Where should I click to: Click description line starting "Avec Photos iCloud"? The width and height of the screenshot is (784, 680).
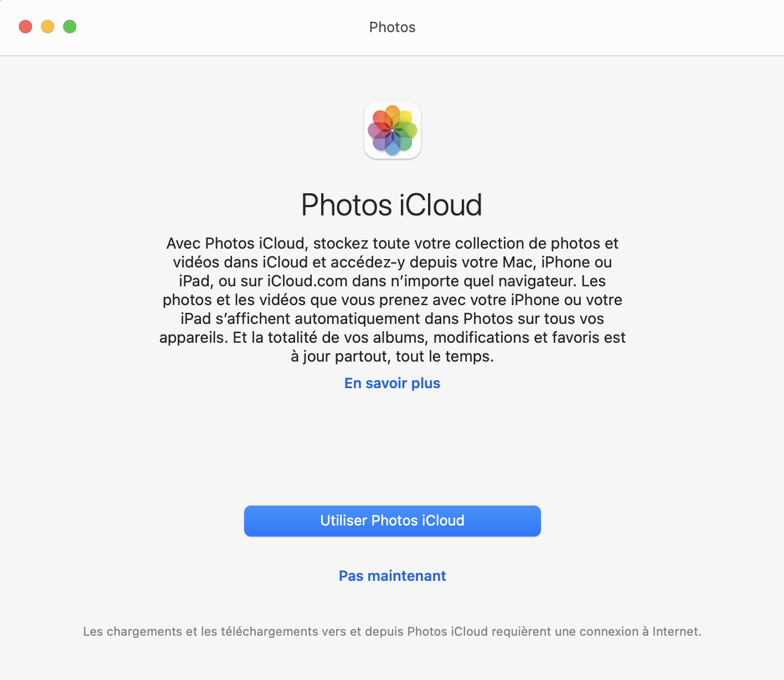point(392,244)
